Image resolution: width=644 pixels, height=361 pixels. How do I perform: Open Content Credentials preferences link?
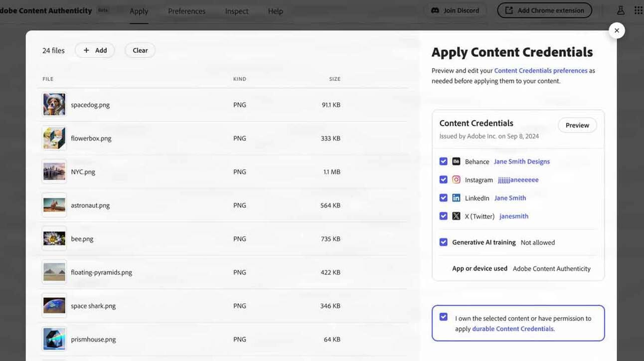tap(541, 71)
